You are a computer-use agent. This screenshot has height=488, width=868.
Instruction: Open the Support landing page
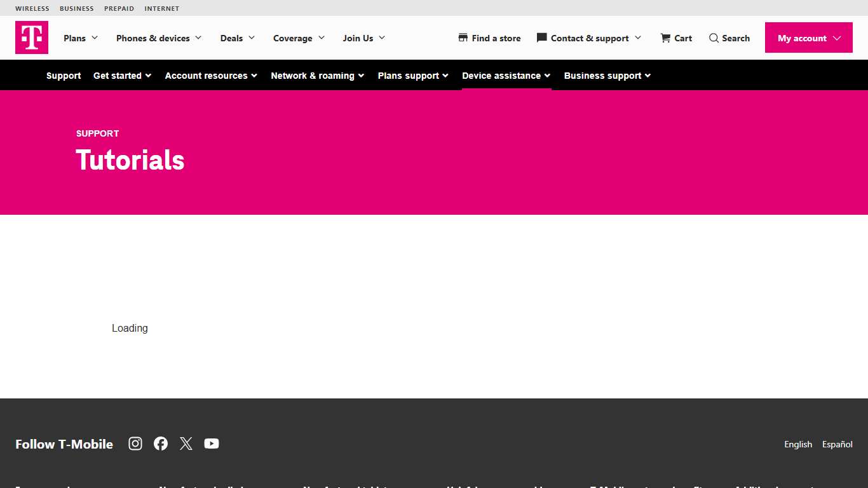(x=63, y=75)
